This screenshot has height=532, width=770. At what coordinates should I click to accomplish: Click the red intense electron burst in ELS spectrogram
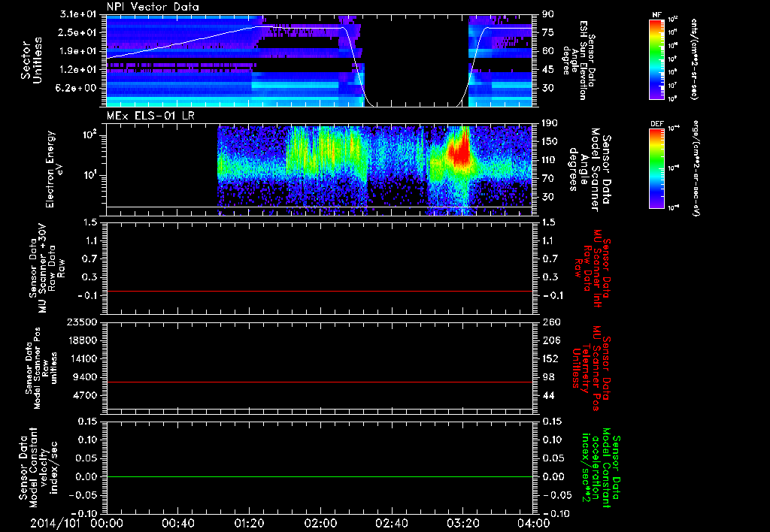(x=459, y=152)
